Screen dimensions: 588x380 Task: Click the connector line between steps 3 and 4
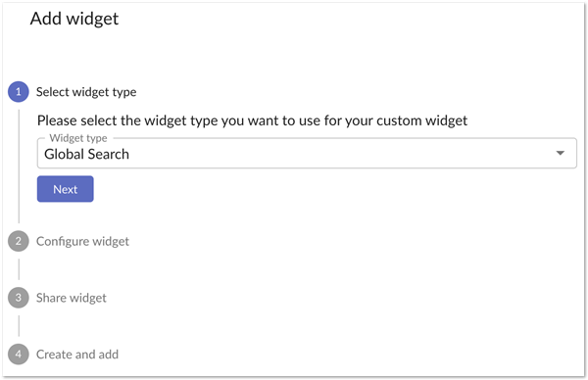point(19,326)
